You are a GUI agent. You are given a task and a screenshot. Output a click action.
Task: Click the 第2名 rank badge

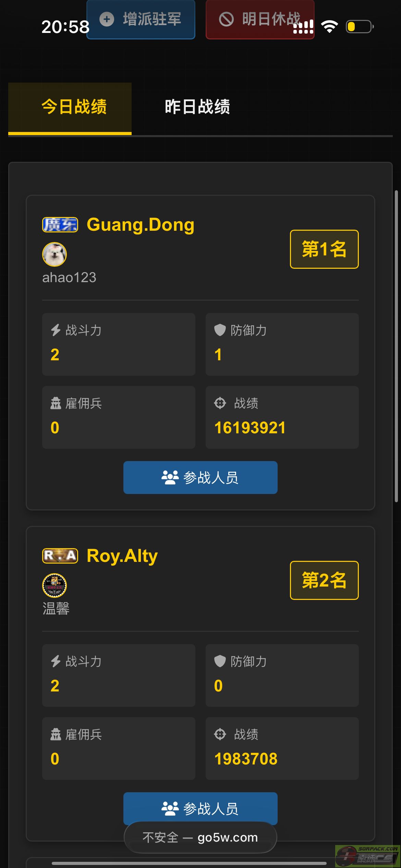pos(324,580)
